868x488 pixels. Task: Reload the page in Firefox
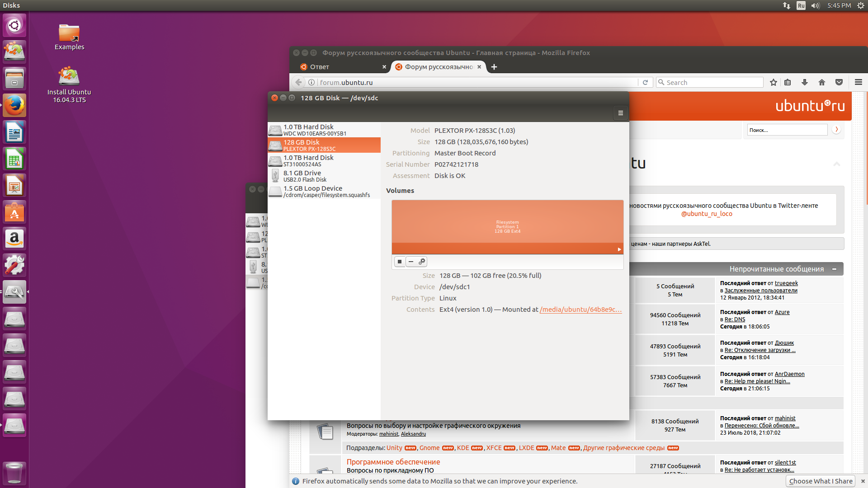[645, 82]
